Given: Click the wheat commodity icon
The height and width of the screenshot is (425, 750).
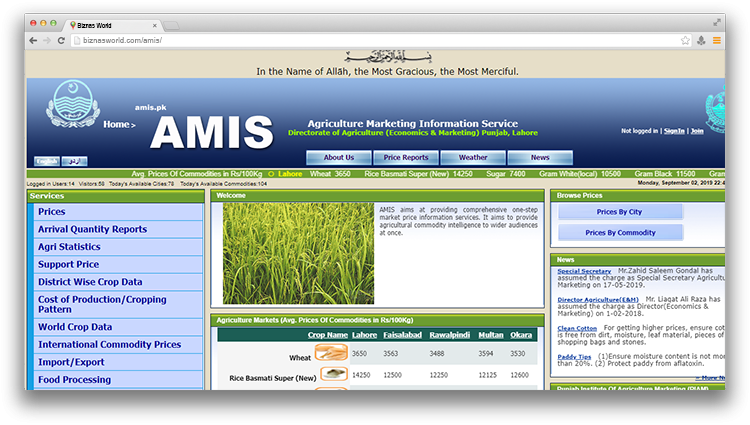Looking at the screenshot, I should [x=331, y=353].
